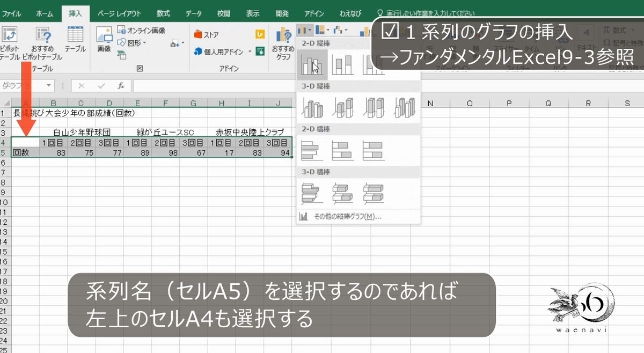644x353 pixels.
Task: Select 3-D stacked bar chart
Action: click(x=342, y=194)
